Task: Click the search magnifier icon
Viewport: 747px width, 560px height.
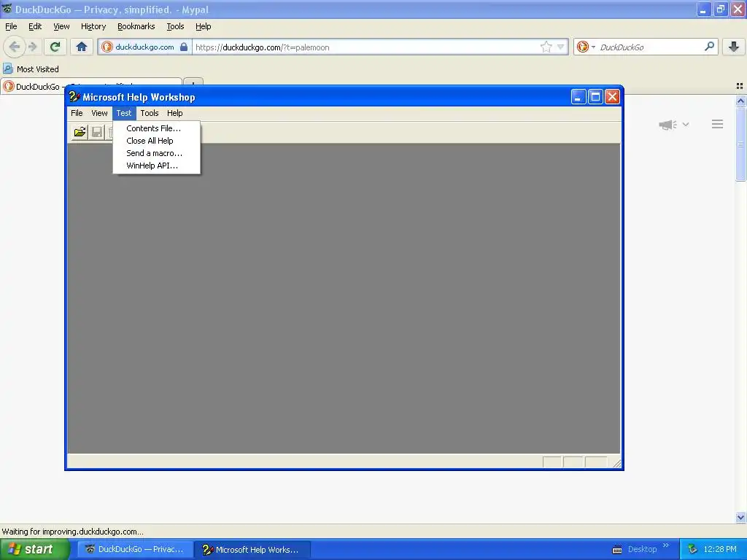Action: (709, 47)
